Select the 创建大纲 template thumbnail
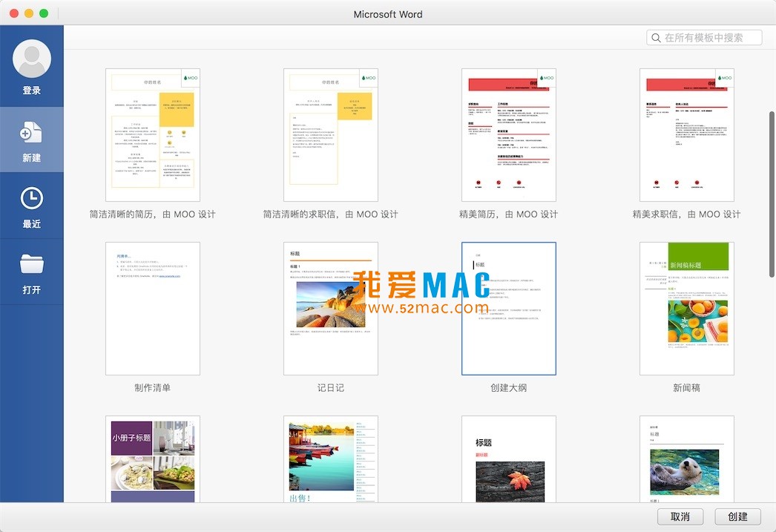Image resolution: width=776 pixels, height=532 pixels. point(509,309)
